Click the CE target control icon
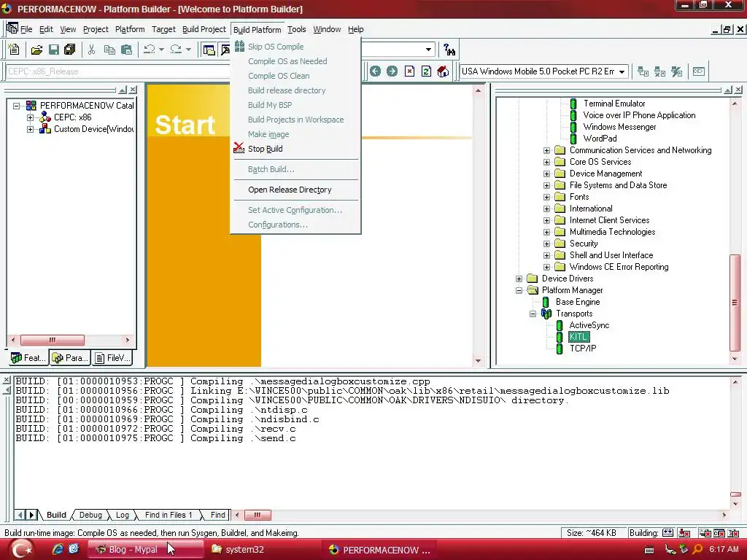Viewport: 747px width, 560px height. (699, 71)
